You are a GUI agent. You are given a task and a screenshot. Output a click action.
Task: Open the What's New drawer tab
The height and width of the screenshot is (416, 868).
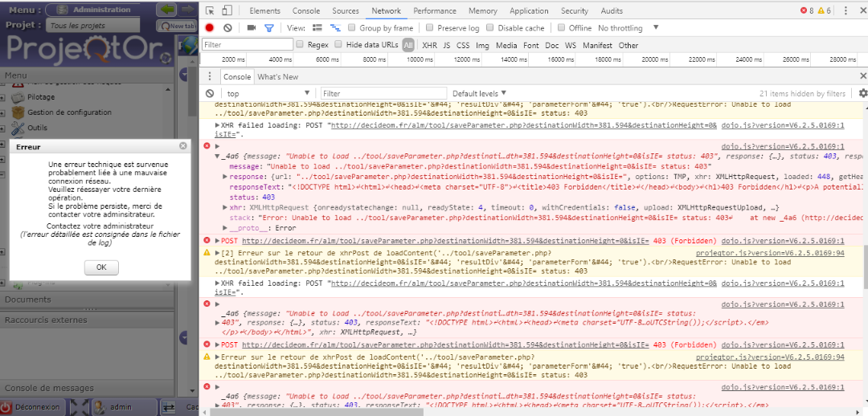click(x=278, y=77)
